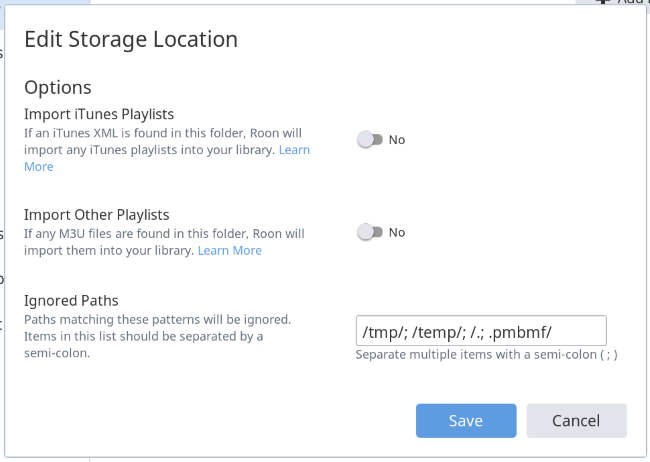Viewport: 650px width, 462px height.
Task: Save the storage location settings
Action: point(466,421)
